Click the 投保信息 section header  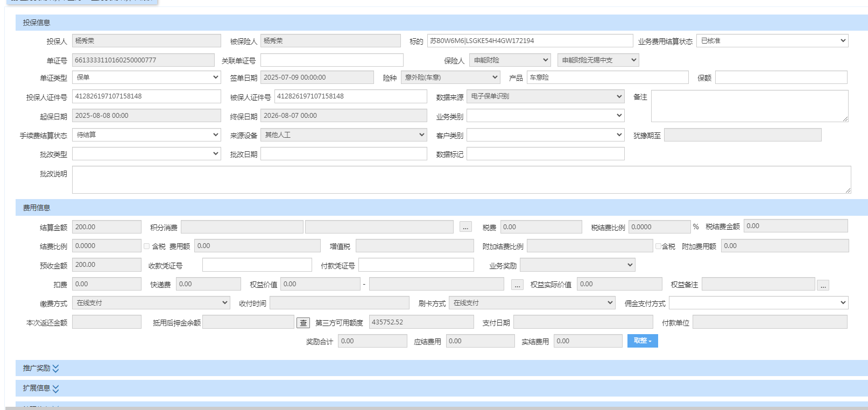[x=441, y=23]
